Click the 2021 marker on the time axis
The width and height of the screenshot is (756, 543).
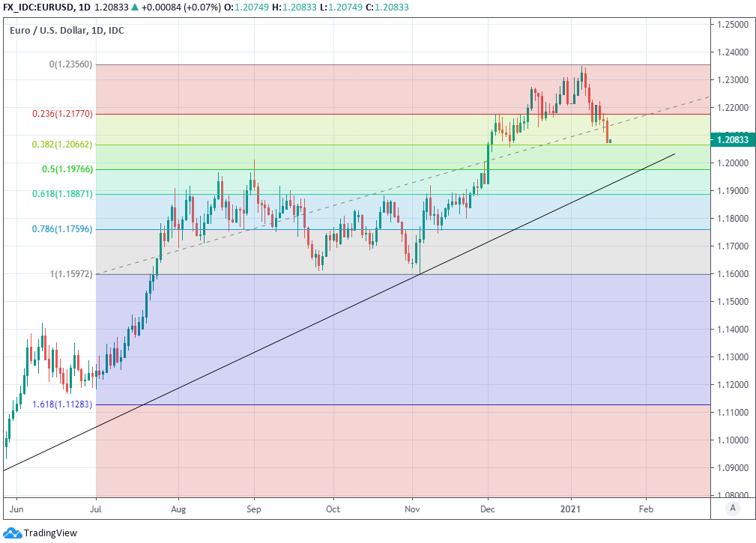(x=571, y=507)
